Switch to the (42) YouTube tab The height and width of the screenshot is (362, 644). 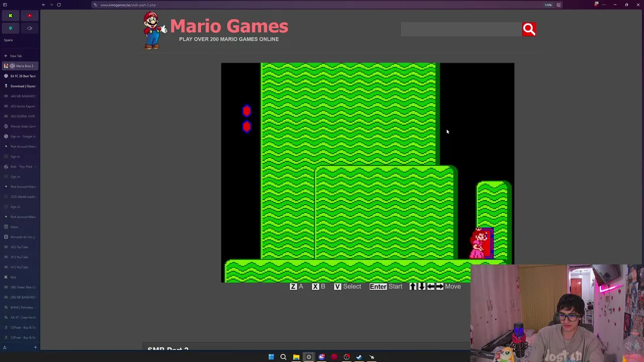click(x=19, y=247)
